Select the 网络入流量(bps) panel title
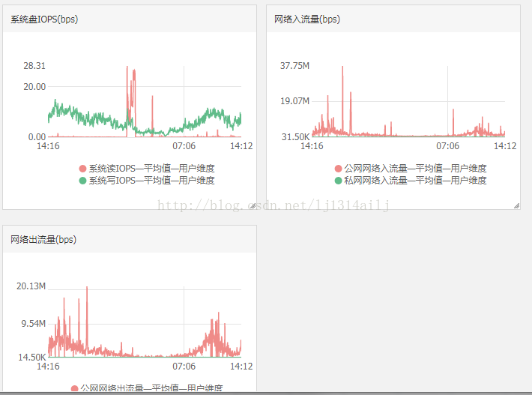This screenshot has width=532, height=395. (307, 19)
